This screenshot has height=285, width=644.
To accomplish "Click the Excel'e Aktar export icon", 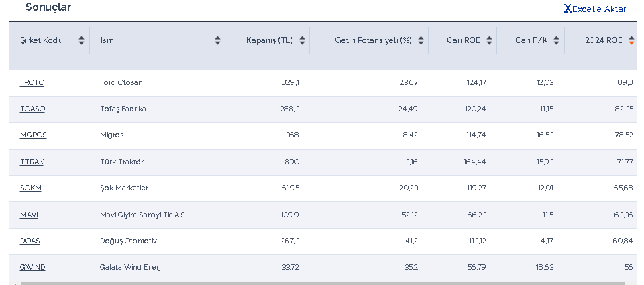I will pyautogui.click(x=568, y=9).
